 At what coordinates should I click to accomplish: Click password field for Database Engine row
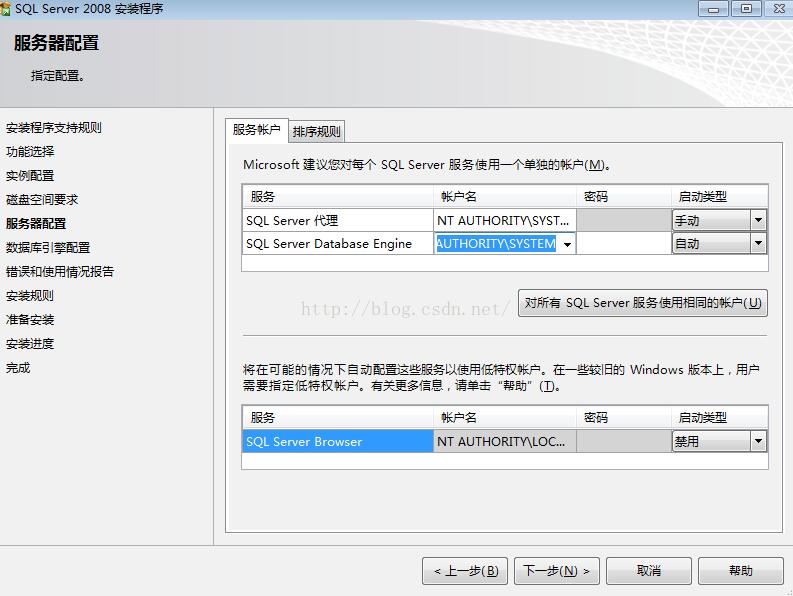[624, 244]
